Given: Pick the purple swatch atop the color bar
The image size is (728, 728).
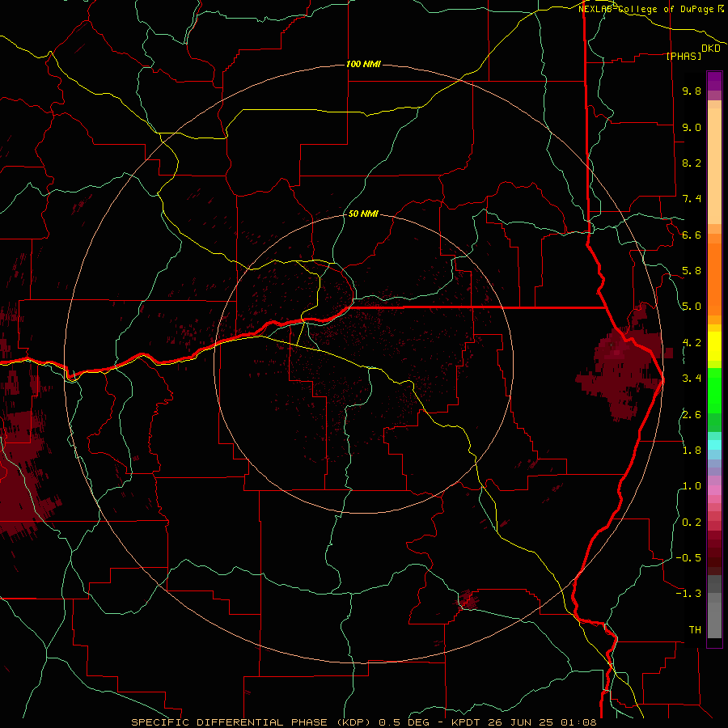Looking at the screenshot, I should [714, 81].
